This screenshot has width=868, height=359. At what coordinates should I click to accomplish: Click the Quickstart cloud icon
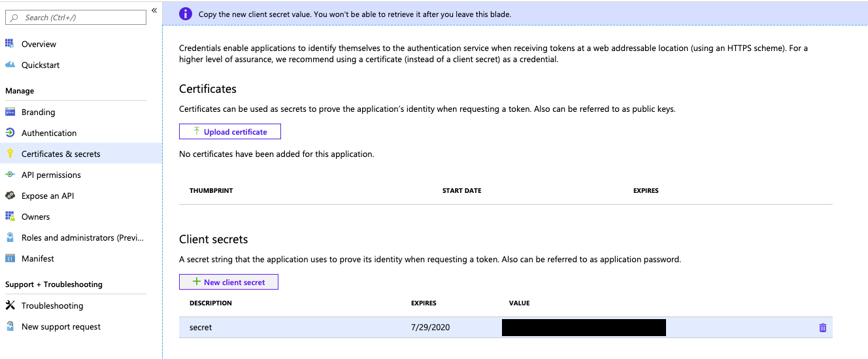click(x=10, y=65)
